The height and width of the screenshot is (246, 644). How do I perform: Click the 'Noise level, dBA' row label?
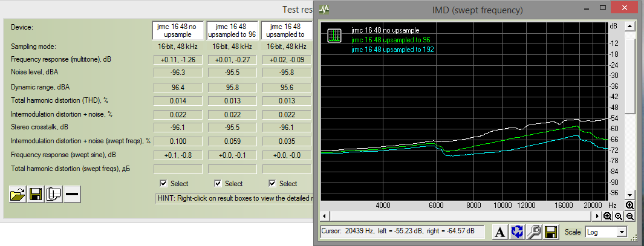point(34,73)
